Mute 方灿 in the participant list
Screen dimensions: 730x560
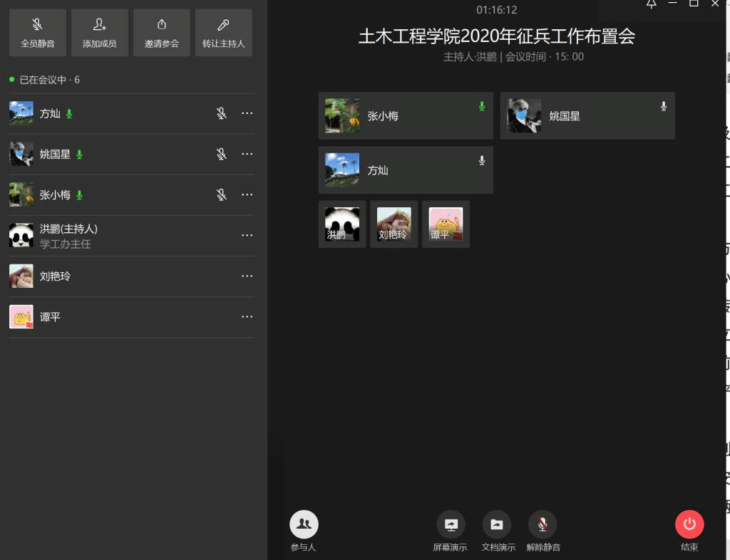[222, 113]
